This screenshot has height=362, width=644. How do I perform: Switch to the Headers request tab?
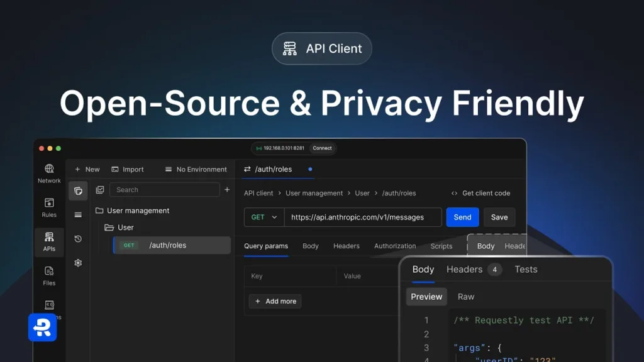347,246
